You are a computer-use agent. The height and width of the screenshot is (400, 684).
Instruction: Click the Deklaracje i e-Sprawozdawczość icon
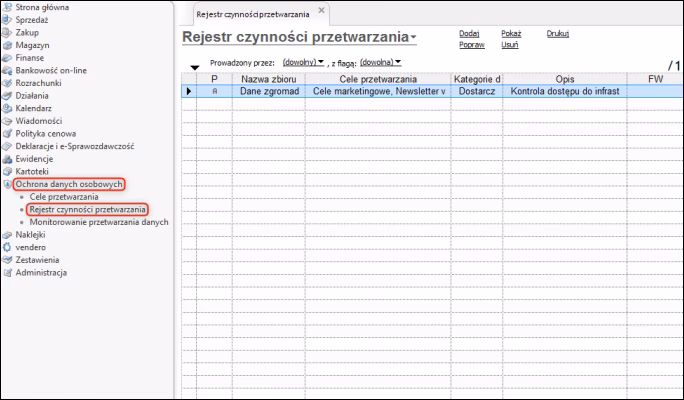[7, 147]
